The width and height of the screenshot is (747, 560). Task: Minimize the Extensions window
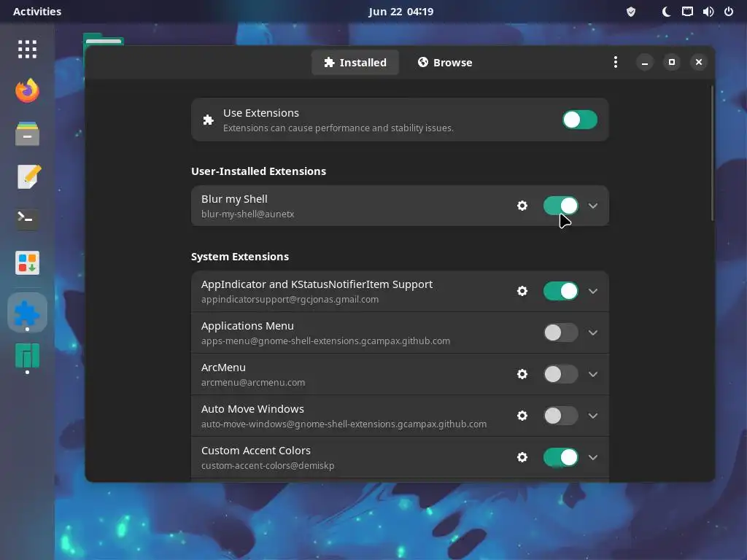point(645,63)
